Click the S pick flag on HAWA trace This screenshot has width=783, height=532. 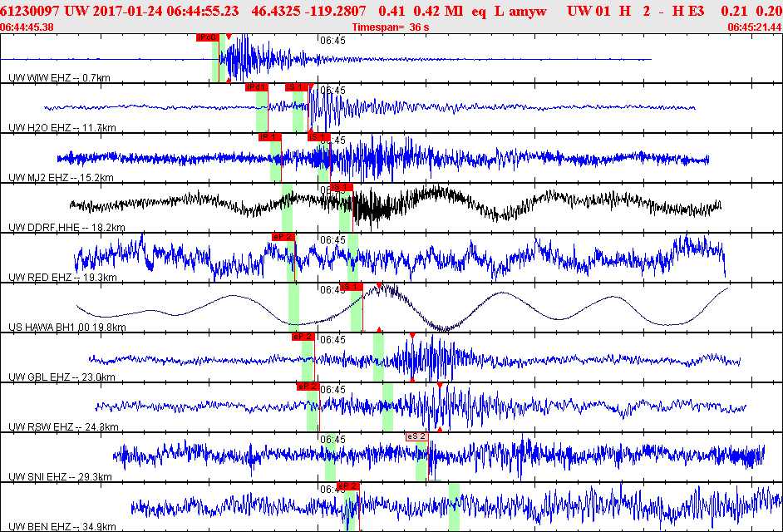[351, 287]
